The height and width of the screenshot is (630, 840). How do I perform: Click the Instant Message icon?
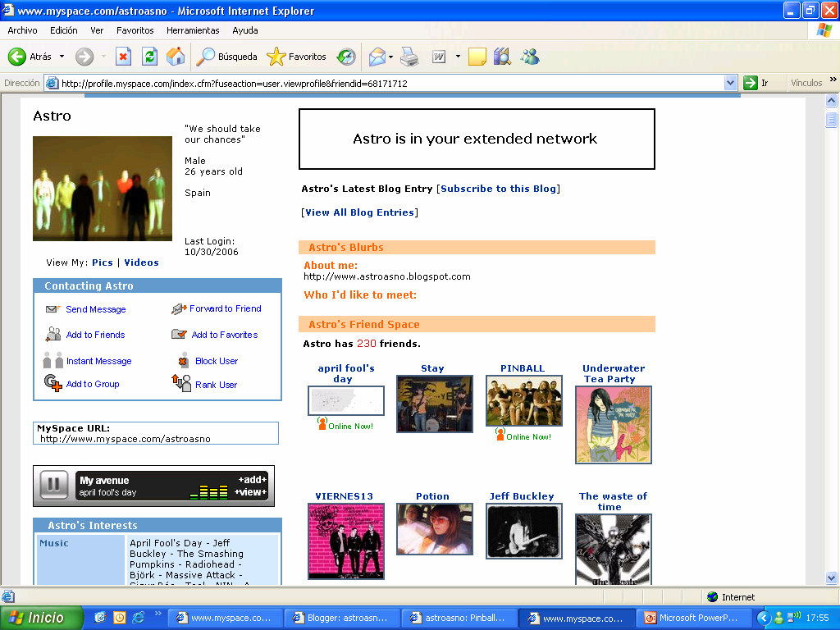[x=53, y=360]
